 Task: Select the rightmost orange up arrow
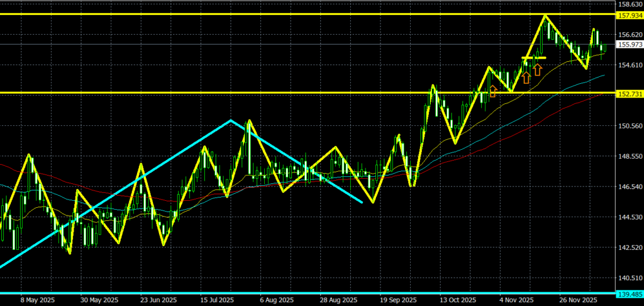(538, 69)
